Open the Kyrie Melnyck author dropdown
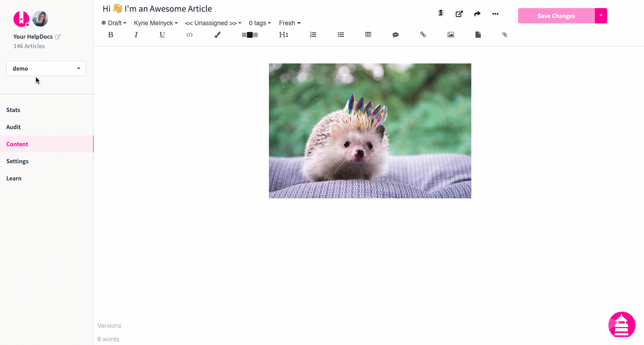The image size is (644, 345). tap(155, 23)
